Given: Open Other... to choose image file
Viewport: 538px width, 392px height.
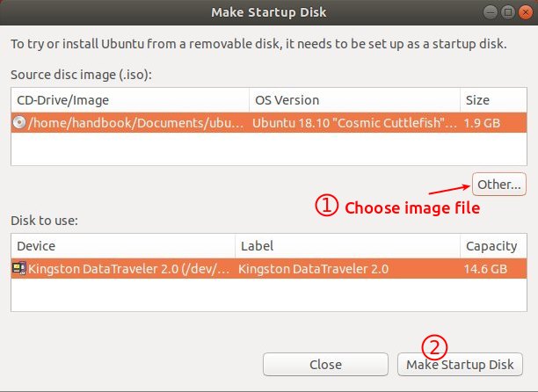Looking at the screenshot, I should 499,185.
